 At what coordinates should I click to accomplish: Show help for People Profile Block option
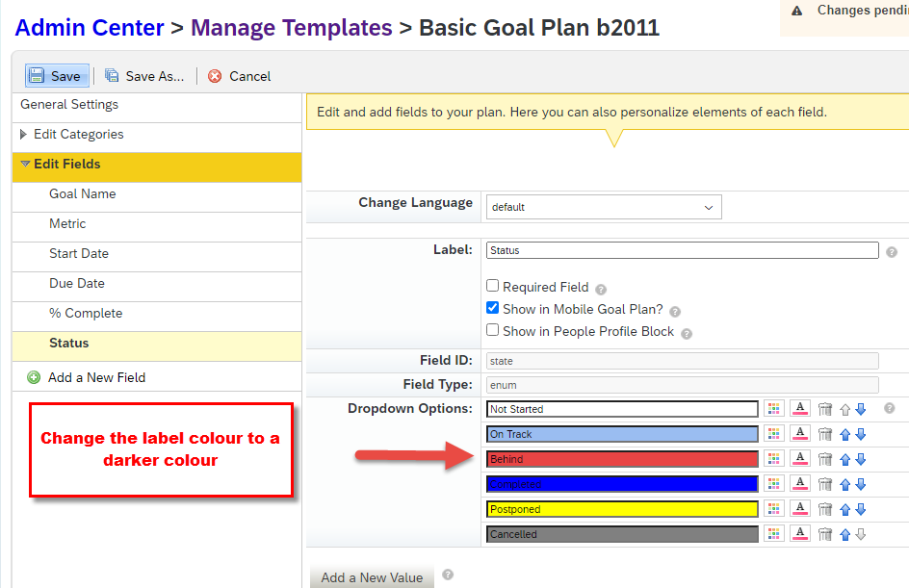tap(687, 334)
